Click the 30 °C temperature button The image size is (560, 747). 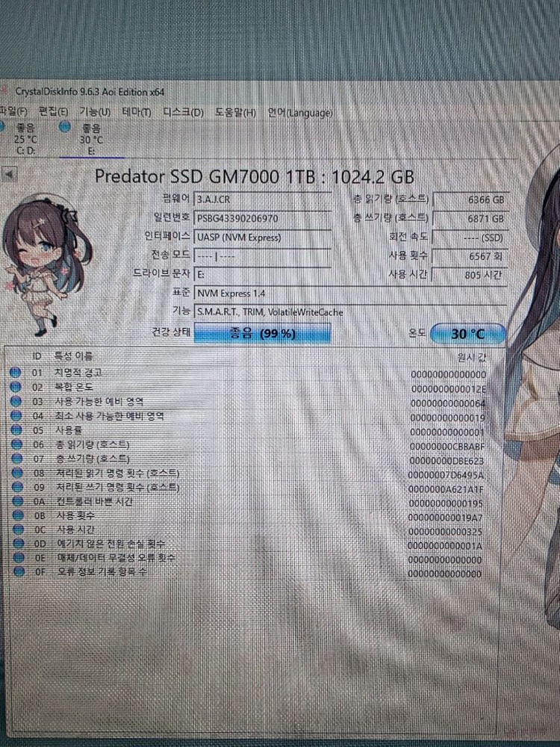tap(467, 334)
